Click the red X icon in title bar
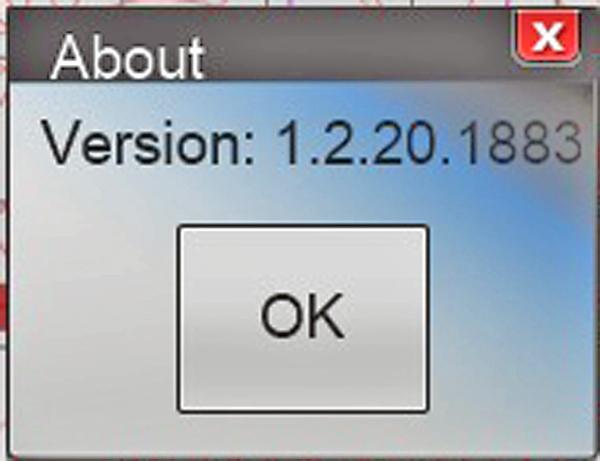The image size is (600, 461). (547, 37)
